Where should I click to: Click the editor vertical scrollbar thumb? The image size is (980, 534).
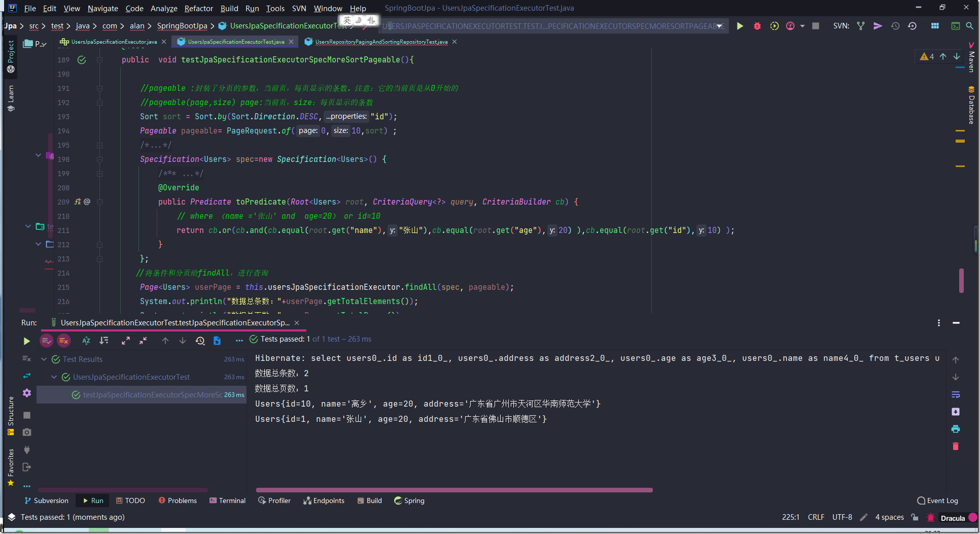coord(961,280)
